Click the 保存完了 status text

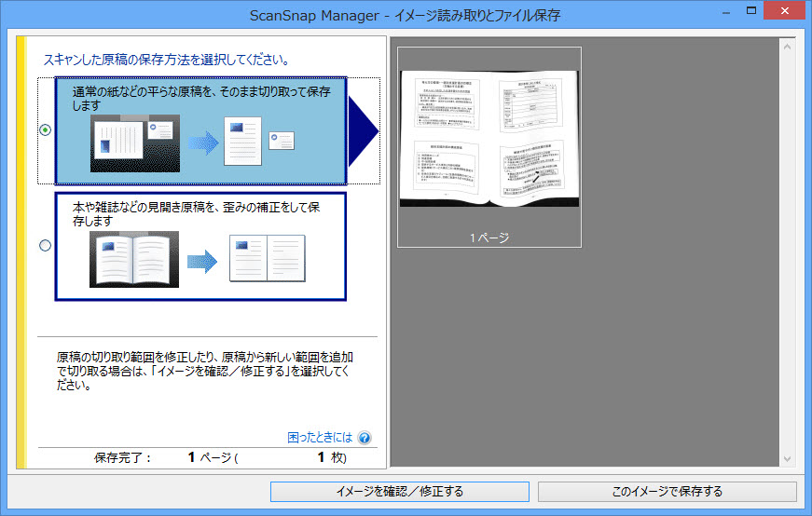tap(122, 458)
